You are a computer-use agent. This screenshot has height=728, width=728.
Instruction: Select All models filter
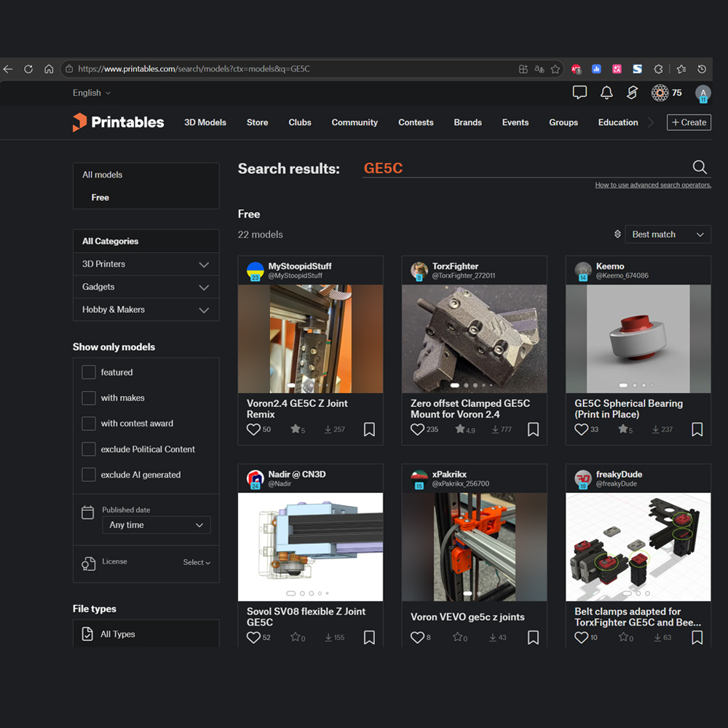click(102, 175)
